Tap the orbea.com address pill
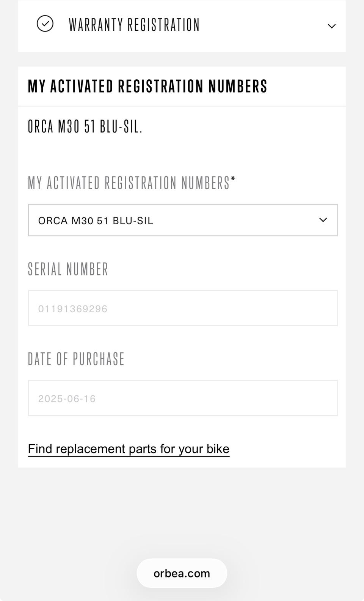 click(x=182, y=573)
